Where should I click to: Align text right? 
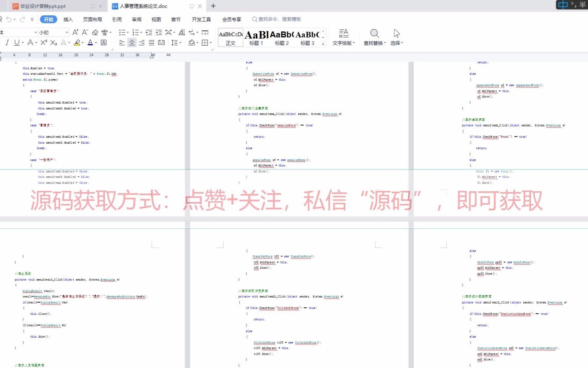[x=142, y=43]
